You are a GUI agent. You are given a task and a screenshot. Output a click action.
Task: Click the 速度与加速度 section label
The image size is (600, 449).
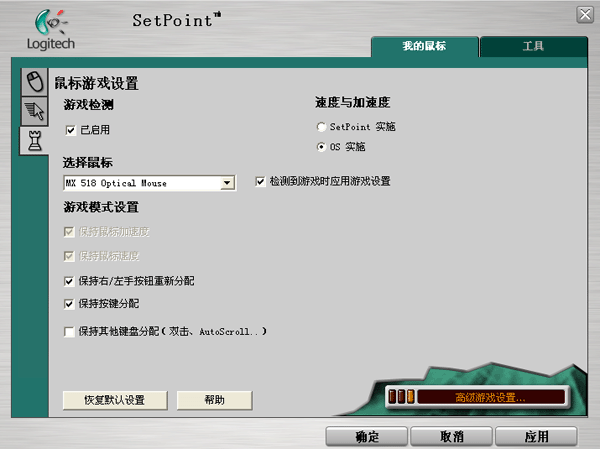352,102
